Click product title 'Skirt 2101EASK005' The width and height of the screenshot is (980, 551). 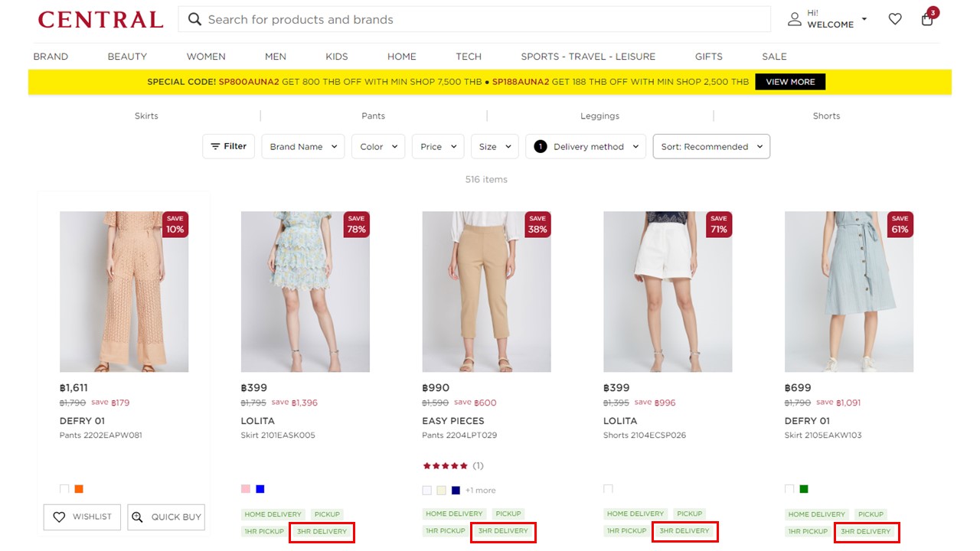(x=278, y=435)
